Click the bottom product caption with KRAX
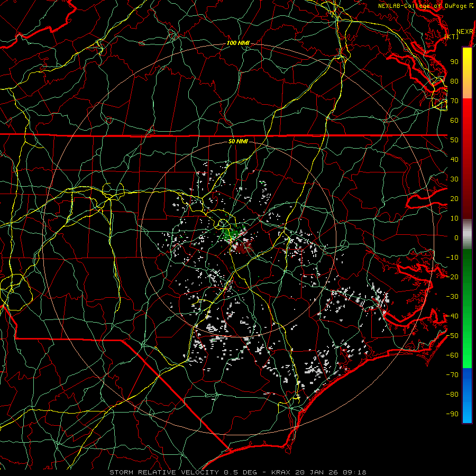This screenshot has width=476, height=476. pyautogui.click(x=238, y=472)
